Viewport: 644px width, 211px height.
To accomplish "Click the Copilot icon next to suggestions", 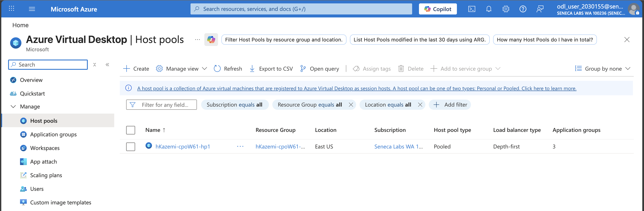I will coord(211,39).
